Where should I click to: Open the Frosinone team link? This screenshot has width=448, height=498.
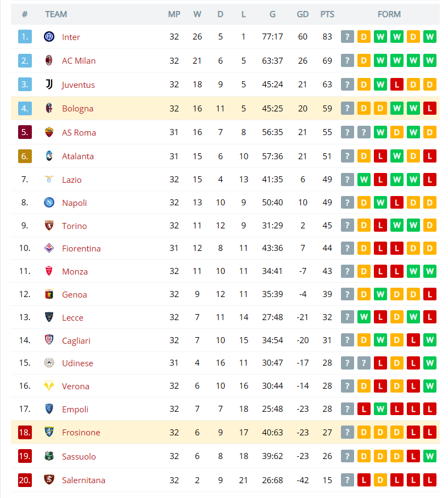coord(81,433)
